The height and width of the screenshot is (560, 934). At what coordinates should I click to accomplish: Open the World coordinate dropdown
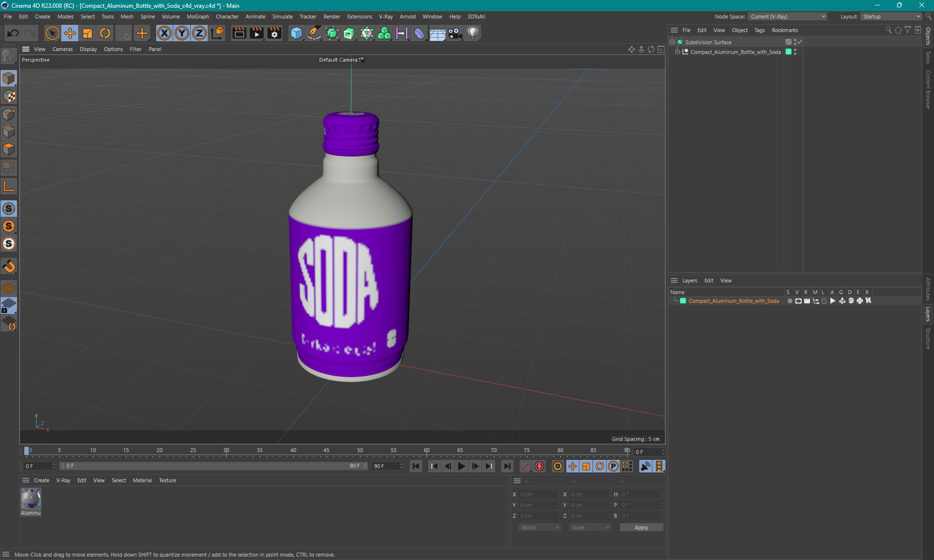[x=539, y=527]
